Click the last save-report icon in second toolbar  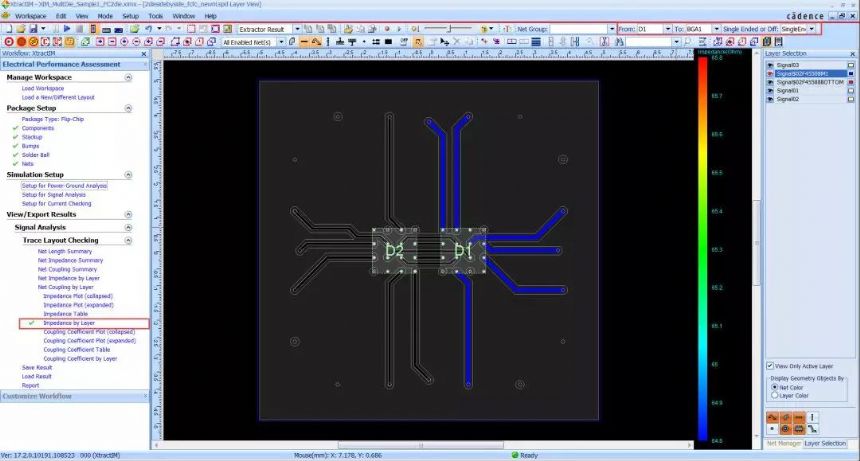(778, 42)
